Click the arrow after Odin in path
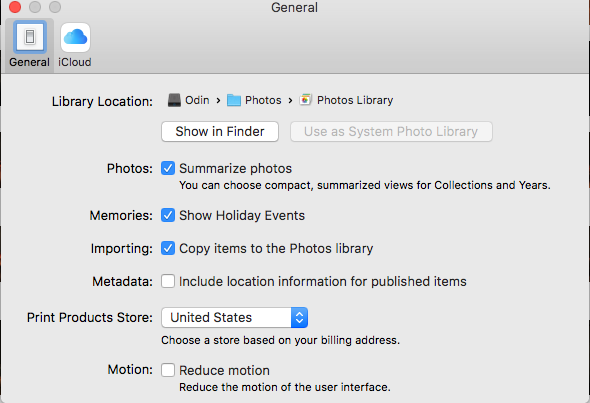590x403 pixels. coord(218,100)
